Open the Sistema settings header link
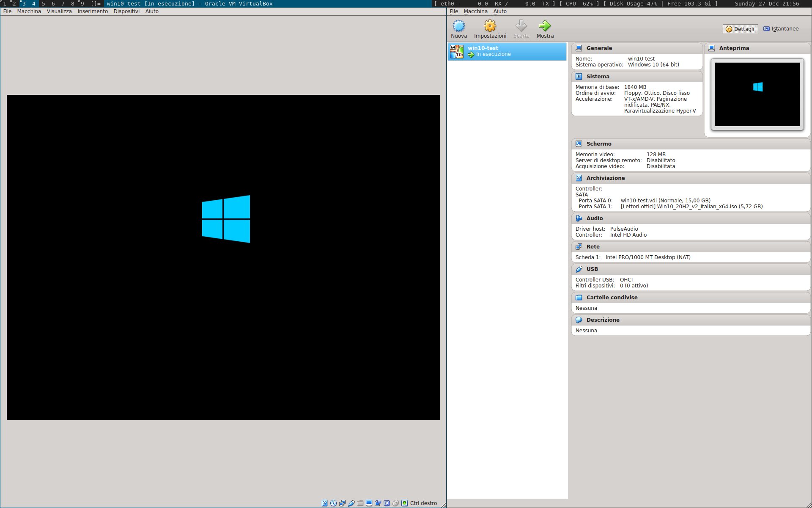812x508 pixels. click(598, 77)
